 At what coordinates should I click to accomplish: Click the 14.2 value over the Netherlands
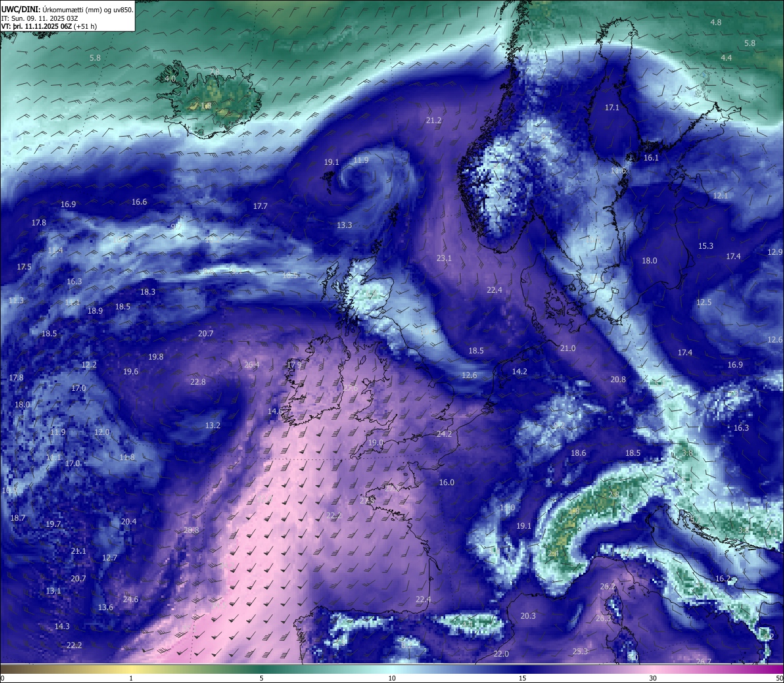[x=519, y=371]
